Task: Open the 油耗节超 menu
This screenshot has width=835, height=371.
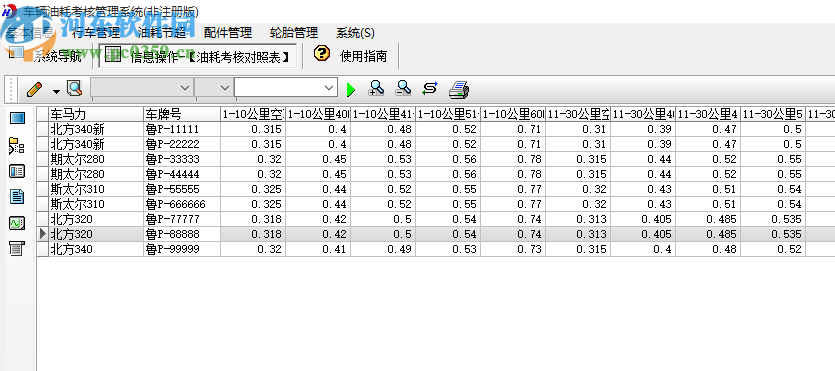Action: pyautogui.click(x=162, y=33)
